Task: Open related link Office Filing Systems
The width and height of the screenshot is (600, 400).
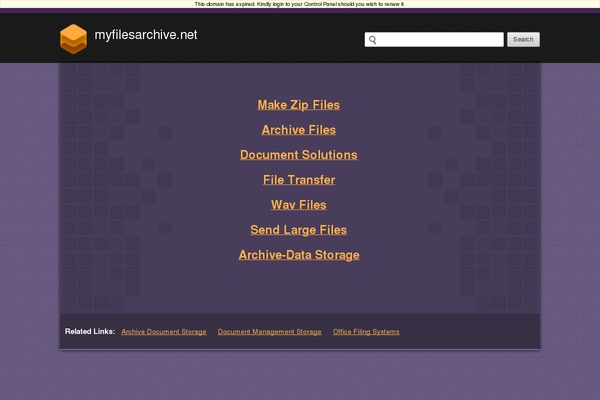Action: 366,332
